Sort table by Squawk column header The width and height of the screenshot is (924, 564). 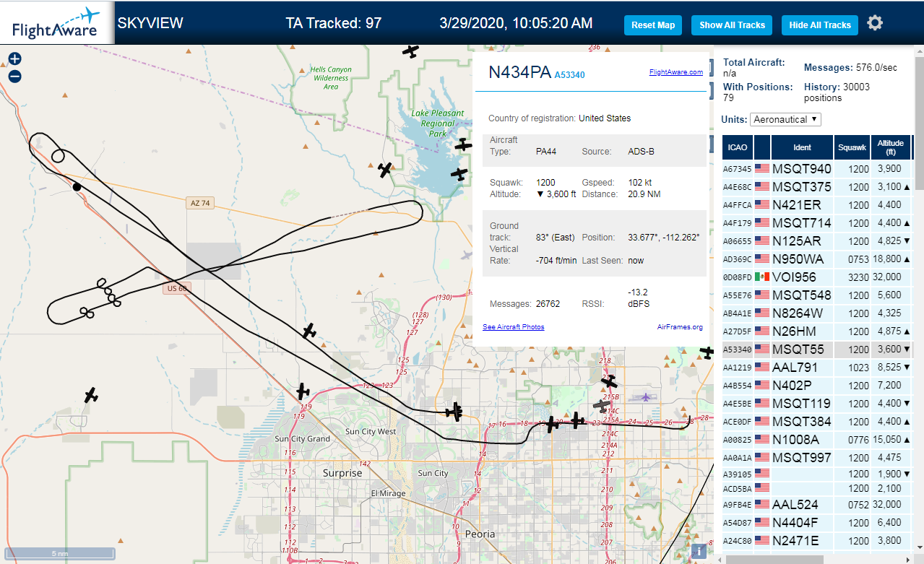pos(852,147)
